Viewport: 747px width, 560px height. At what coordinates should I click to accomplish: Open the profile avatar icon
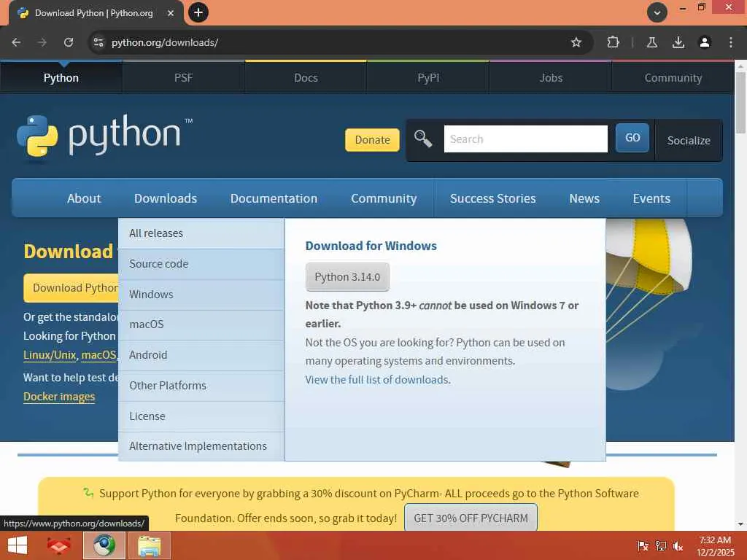[x=704, y=42]
